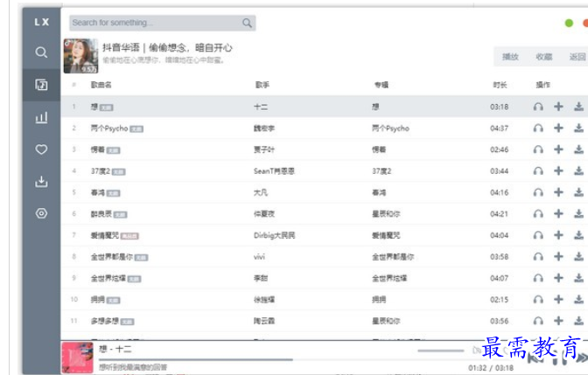The height and width of the screenshot is (375, 588).
Task: Open the search page in the sidebar
Action: pyautogui.click(x=41, y=52)
